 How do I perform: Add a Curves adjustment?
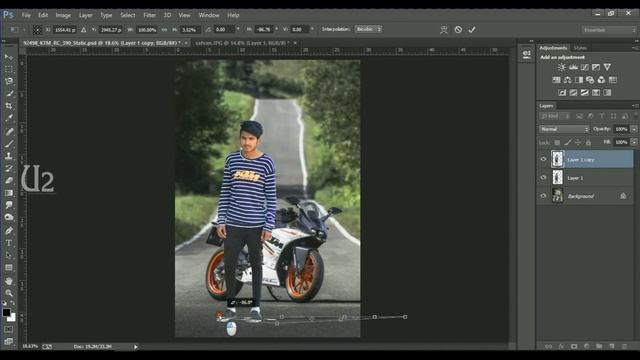coord(584,67)
